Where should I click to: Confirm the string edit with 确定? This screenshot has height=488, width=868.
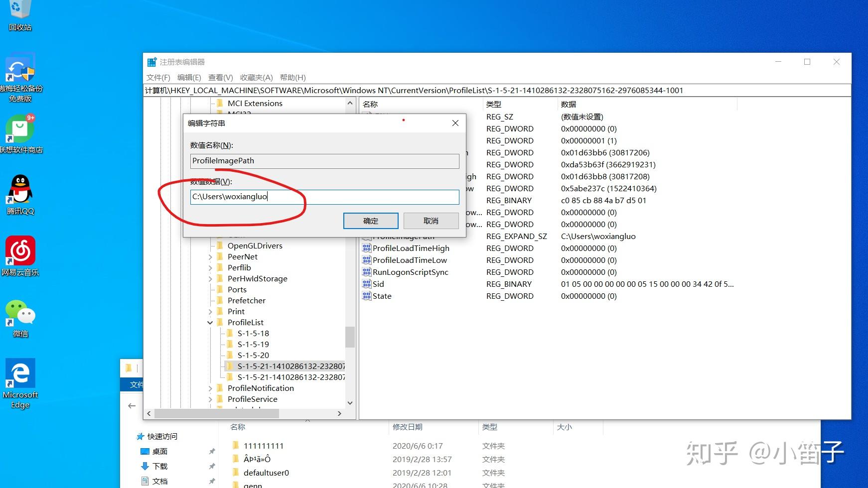coord(371,221)
